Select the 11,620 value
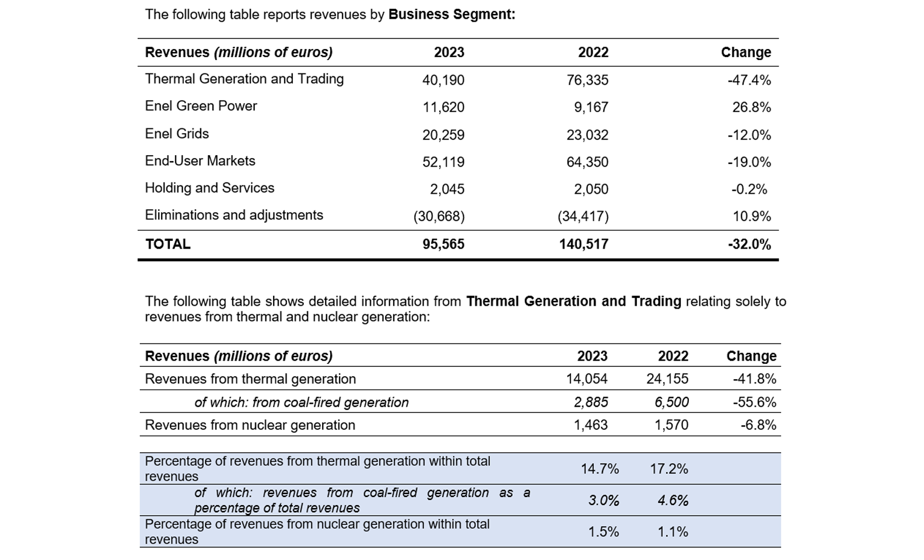924x560 pixels. (x=443, y=107)
